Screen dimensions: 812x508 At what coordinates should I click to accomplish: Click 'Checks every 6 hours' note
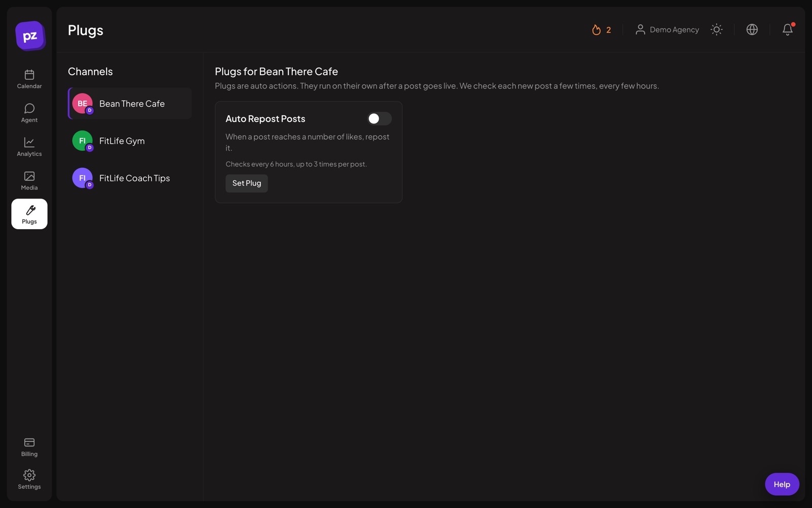(x=296, y=164)
